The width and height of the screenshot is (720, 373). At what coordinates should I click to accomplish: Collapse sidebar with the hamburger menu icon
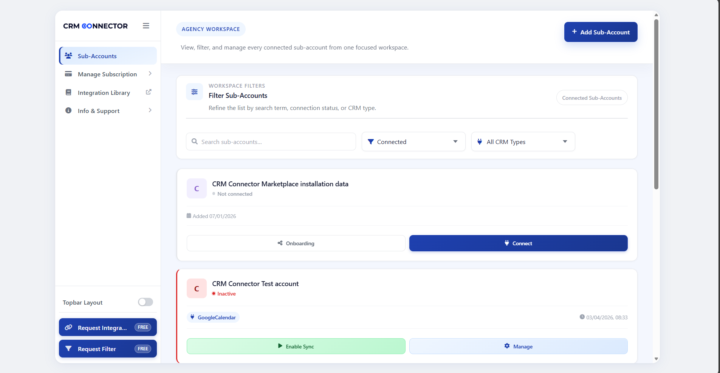146,26
